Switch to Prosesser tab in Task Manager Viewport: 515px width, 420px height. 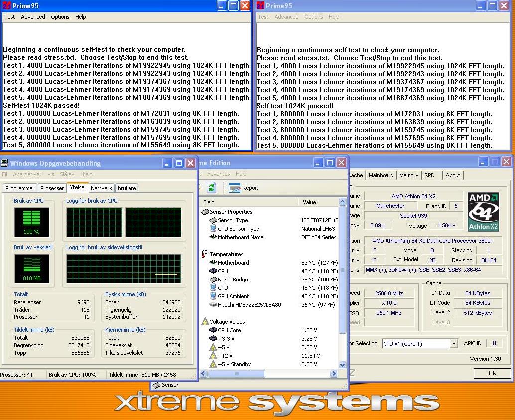pos(52,188)
